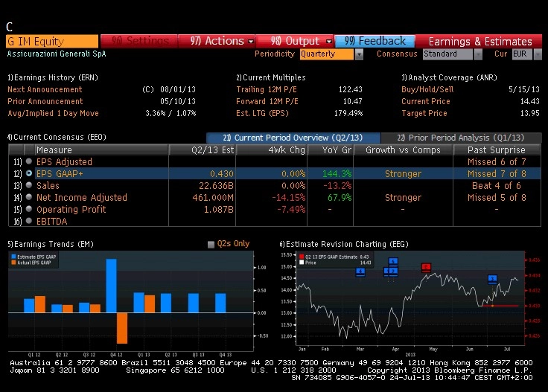This screenshot has width=548, height=392.
Task: Select the EPS GAAP+ radio button
Action: pyautogui.click(x=29, y=173)
